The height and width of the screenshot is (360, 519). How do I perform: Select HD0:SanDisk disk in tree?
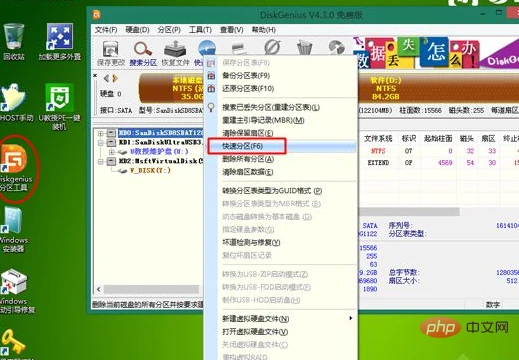pos(160,133)
